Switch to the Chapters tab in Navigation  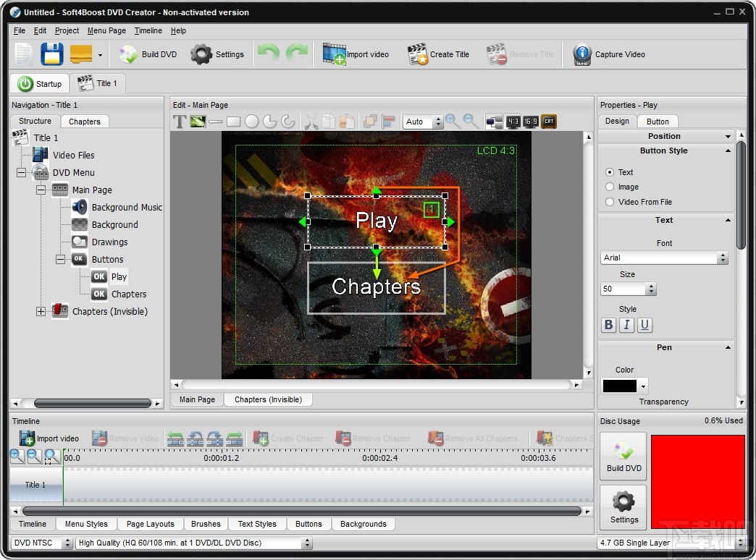click(85, 121)
